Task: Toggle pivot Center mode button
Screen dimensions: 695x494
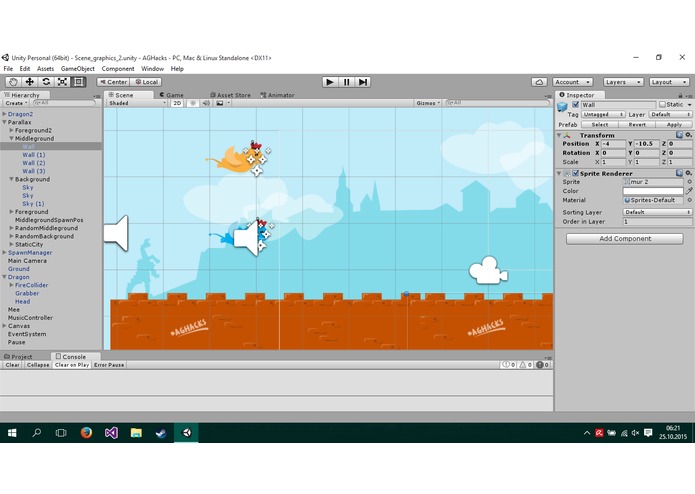Action: [113, 82]
